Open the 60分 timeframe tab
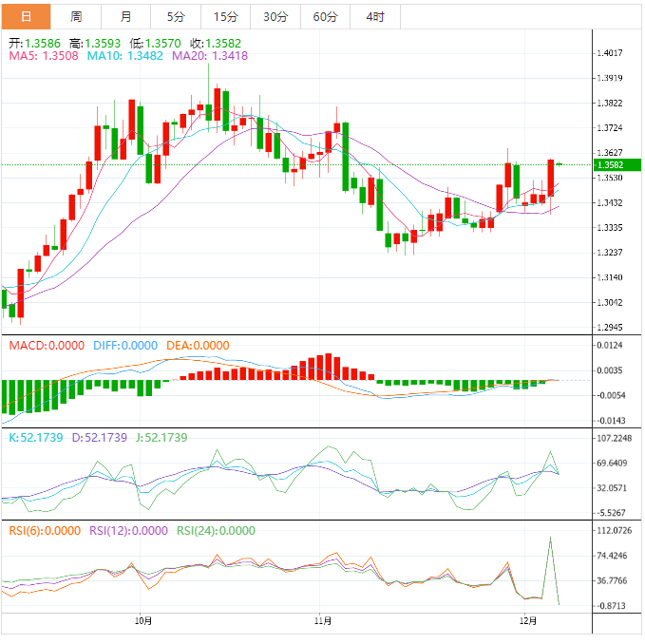 point(326,17)
